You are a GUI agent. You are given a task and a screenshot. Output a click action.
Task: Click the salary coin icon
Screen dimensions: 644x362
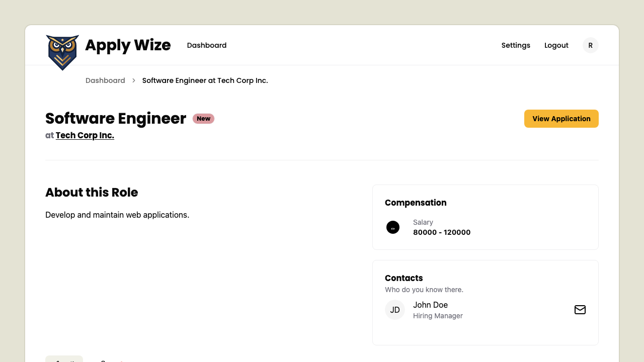tap(393, 227)
